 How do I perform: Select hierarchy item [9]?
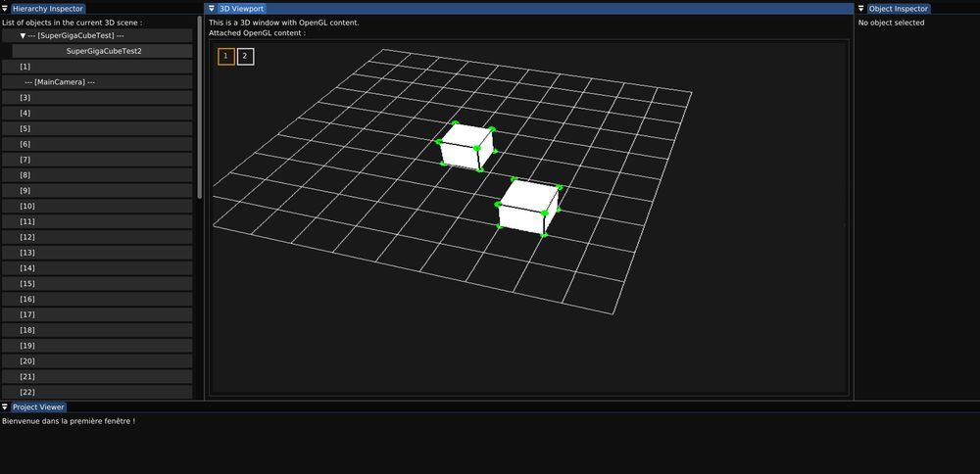pyautogui.click(x=97, y=190)
